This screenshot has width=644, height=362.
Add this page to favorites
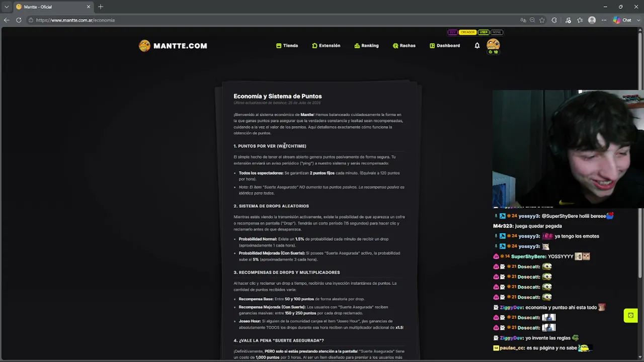[542, 20]
